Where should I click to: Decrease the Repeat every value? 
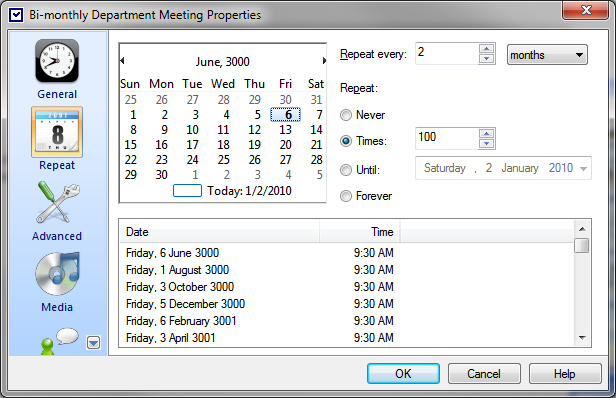point(487,59)
